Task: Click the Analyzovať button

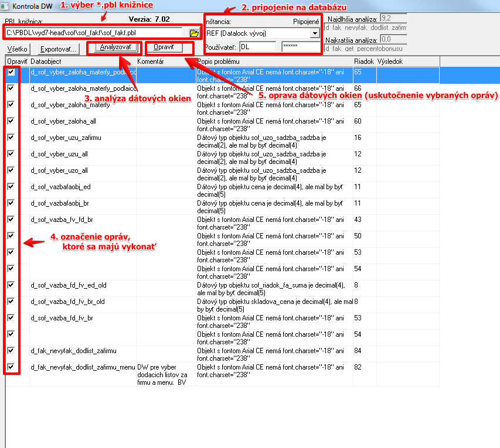Action: (115, 47)
